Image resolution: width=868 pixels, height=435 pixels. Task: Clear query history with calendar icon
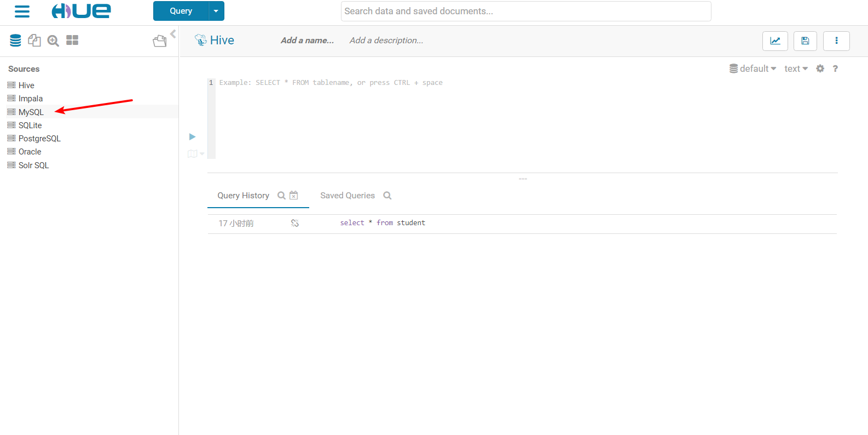294,195
